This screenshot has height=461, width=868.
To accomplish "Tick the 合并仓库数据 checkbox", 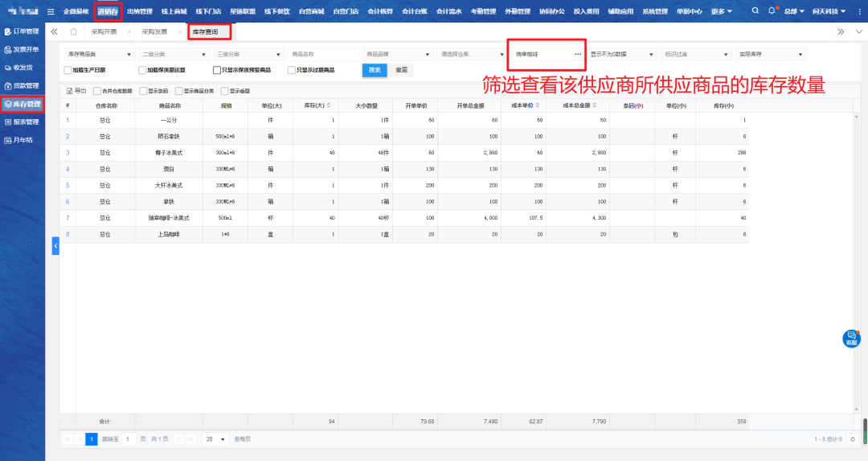I will [97, 91].
